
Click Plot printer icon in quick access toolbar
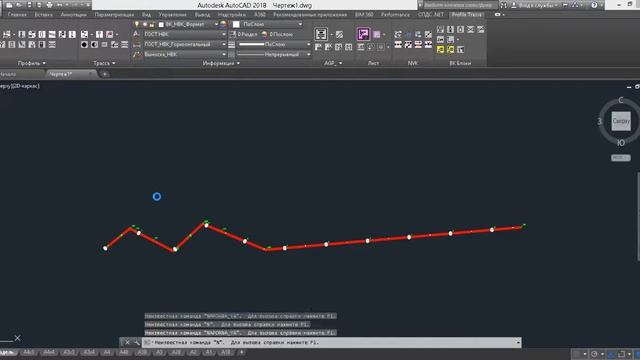click(49, 5)
